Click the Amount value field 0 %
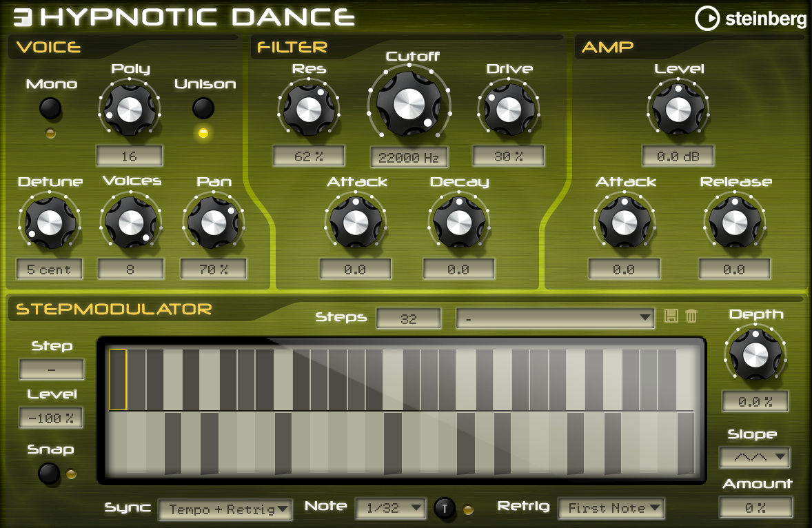This screenshot has height=528, width=812. point(755,507)
